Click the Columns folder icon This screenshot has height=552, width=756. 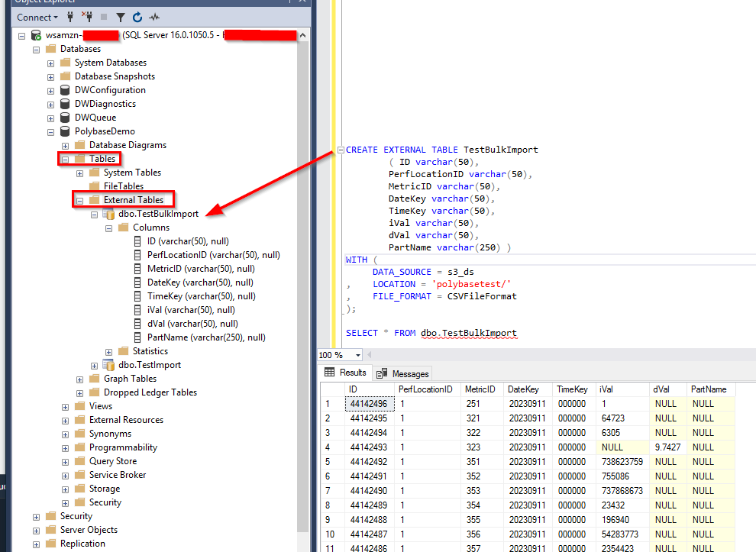tap(124, 227)
